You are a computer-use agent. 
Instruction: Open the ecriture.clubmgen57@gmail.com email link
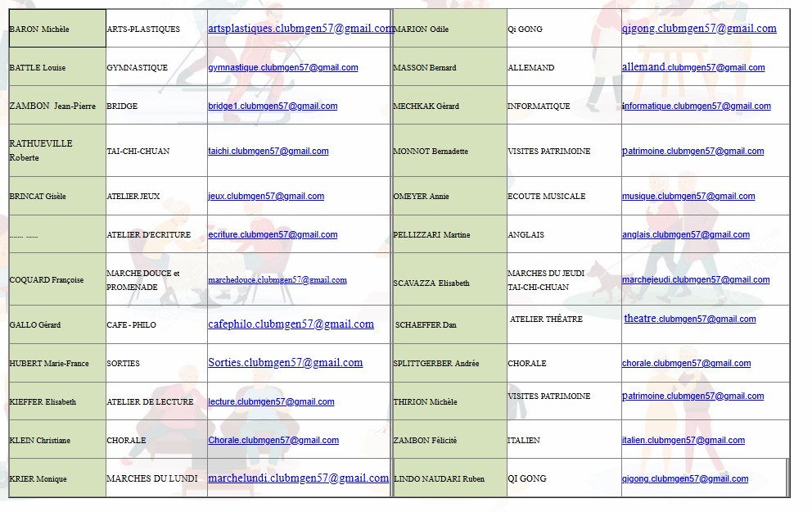tap(273, 235)
